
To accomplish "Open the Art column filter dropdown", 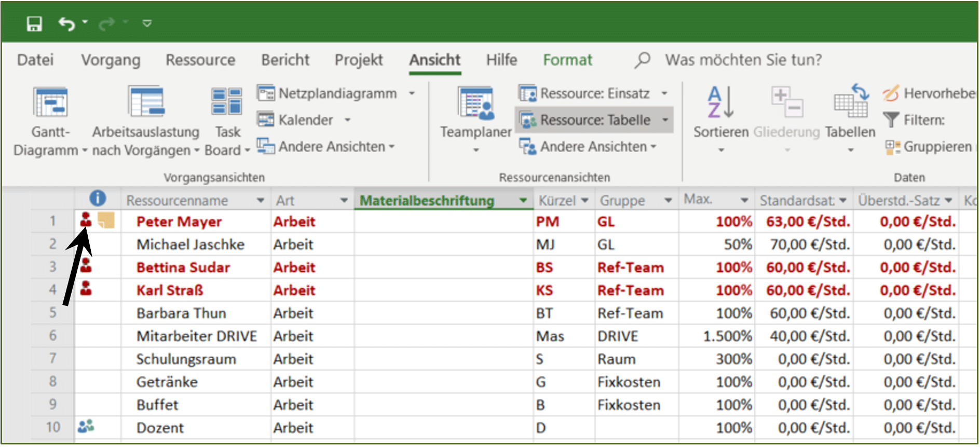I will pos(344,200).
